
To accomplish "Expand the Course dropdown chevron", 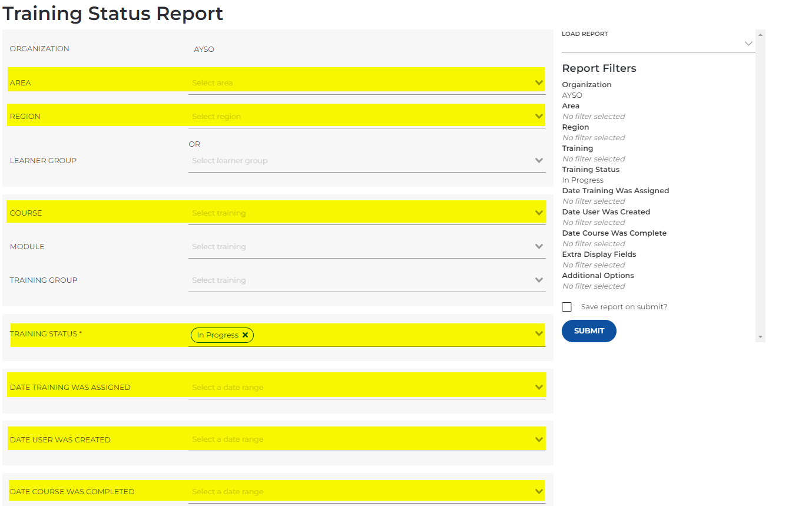I will tap(539, 213).
